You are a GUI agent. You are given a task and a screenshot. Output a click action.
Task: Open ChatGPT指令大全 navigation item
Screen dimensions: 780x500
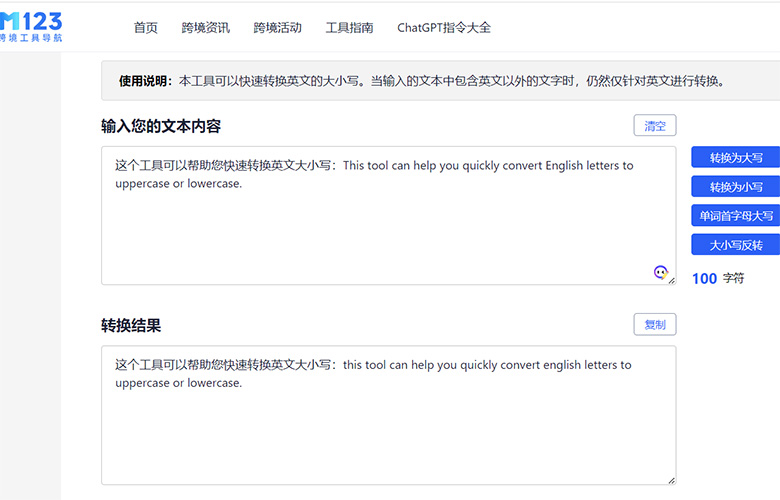pyautogui.click(x=444, y=28)
